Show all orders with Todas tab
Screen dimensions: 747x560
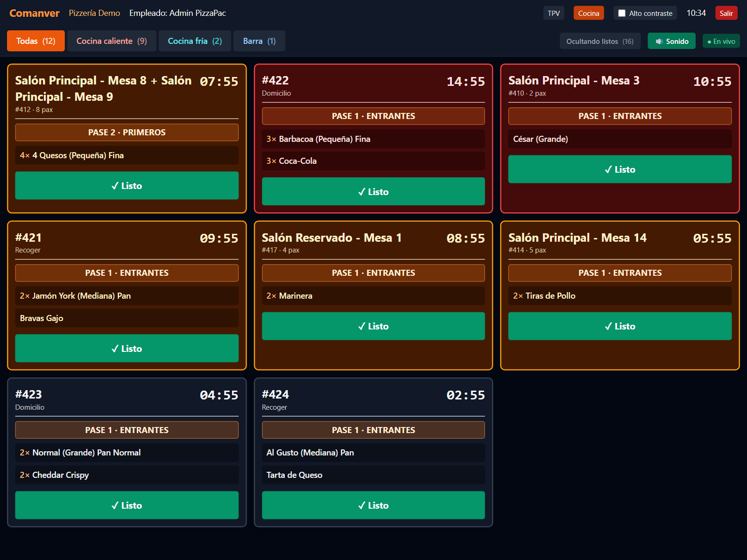[x=36, y=41]
